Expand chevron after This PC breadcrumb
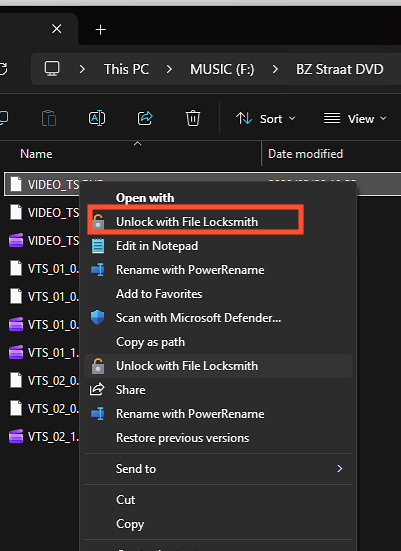 click(169, 69)
